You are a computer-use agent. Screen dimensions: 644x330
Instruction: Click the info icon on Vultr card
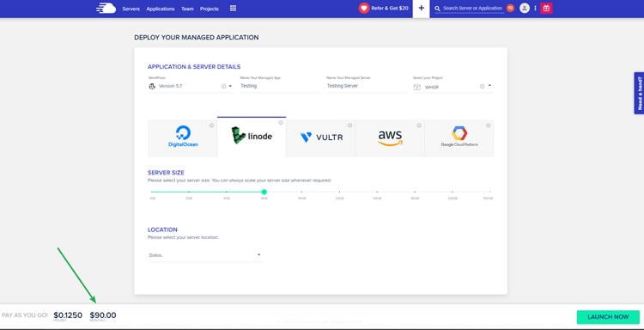coord(350,125)
